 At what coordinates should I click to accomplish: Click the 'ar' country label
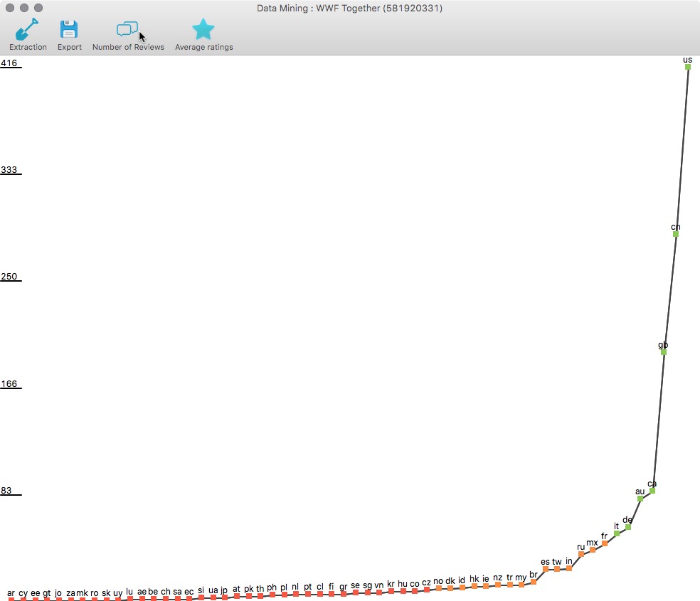pyautogui.click(x=11, y=593)
